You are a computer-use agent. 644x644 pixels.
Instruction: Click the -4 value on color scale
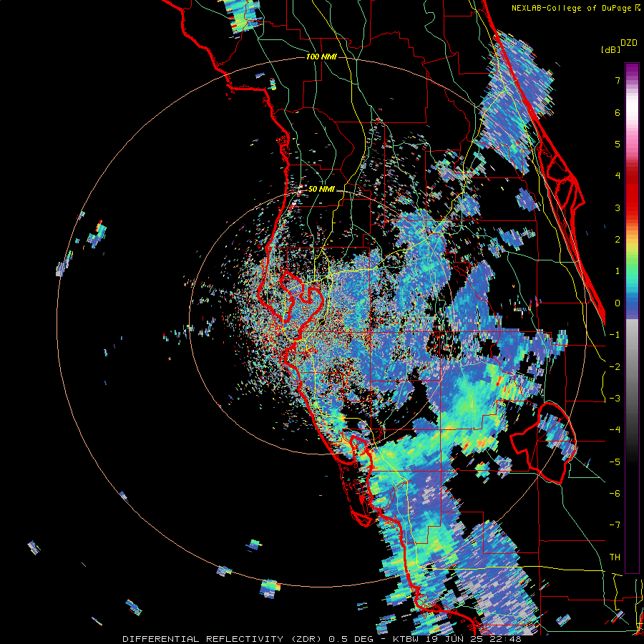615,430
